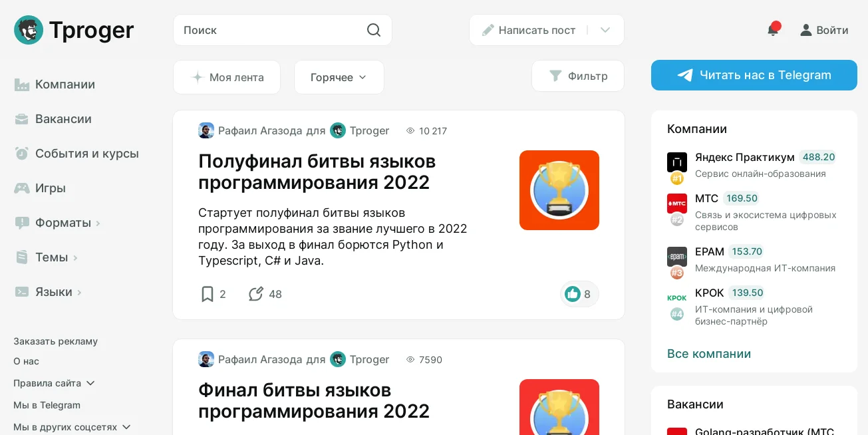Click the События и курсы clock icon
868x435 pixels.
(x=22, y=154)
